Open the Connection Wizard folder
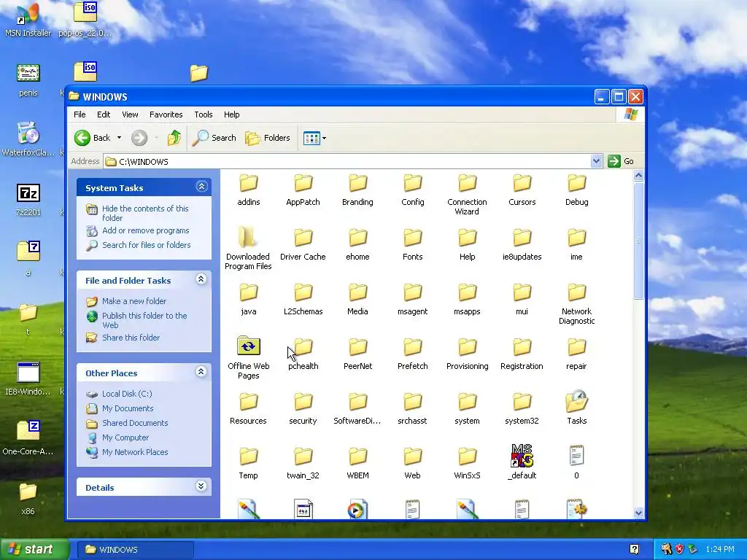Viewport: 747px width, 560px height. coord(467,195)
